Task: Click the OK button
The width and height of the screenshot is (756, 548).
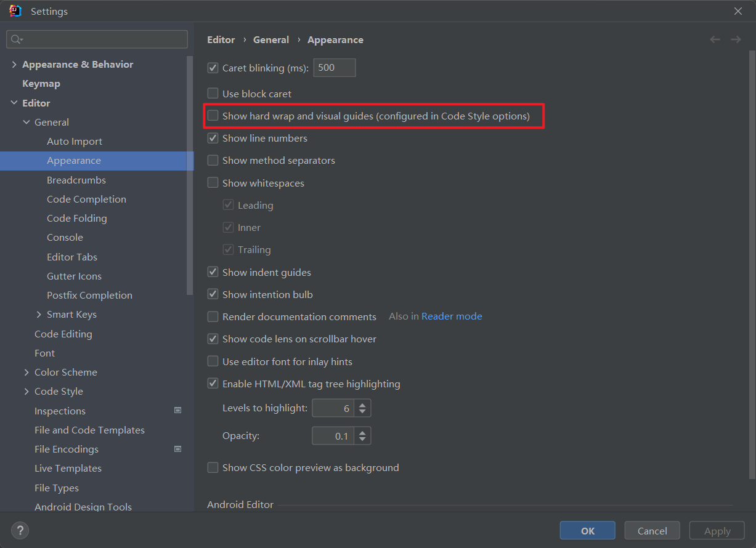Action: coord(587,531)
